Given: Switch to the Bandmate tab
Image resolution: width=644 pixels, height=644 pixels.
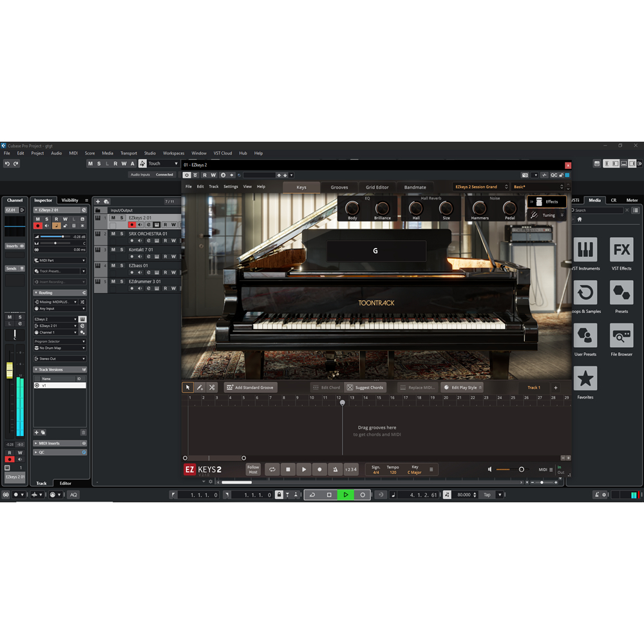Looking at the screenshot, I should click(415, 187).
